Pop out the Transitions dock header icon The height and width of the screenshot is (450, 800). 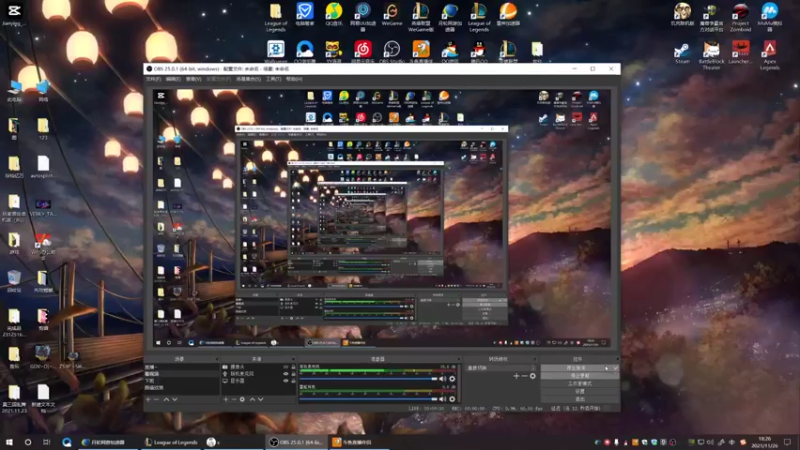[x=535, y=359]
